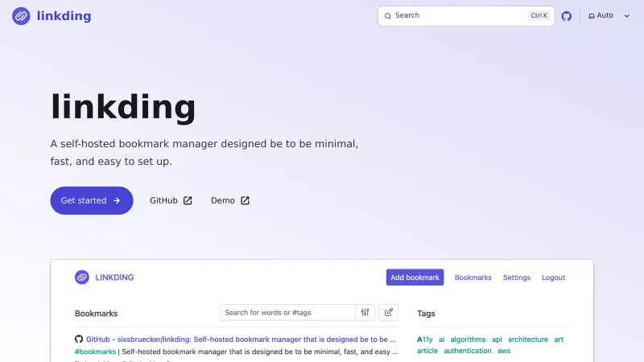Click the magnifier icon in search box
The height and width of the screenshot is (362, 644).
[x=387, y=16]
